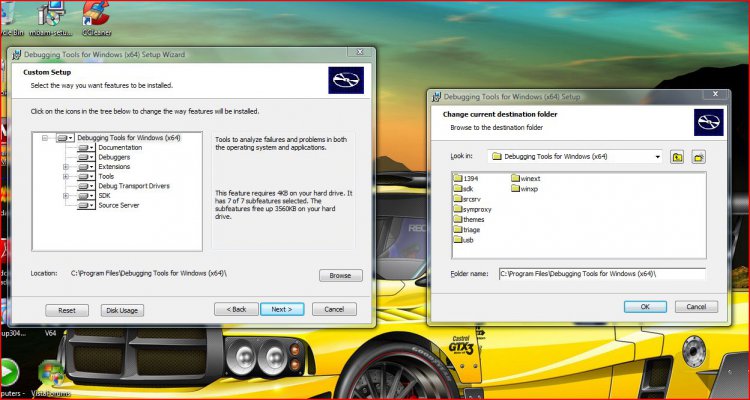Open Documentation feature install-state dropdown icon
Image resolution: width=750 pixels, height=400 pixels.
(x=86, y=147)
